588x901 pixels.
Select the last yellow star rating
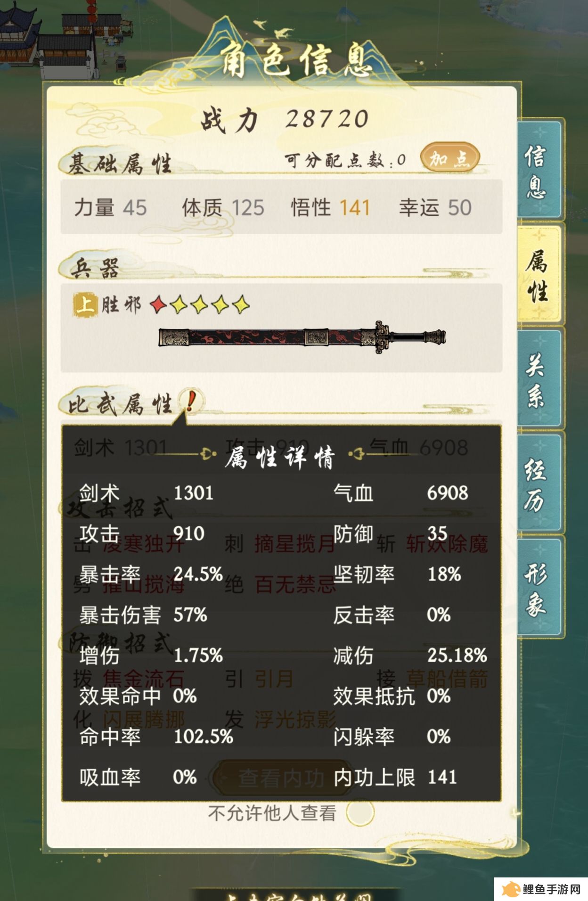[241, 305]
